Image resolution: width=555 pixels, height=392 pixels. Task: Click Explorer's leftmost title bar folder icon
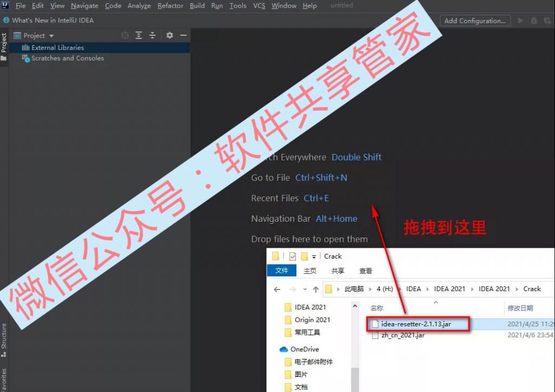(x=276, y=256)
